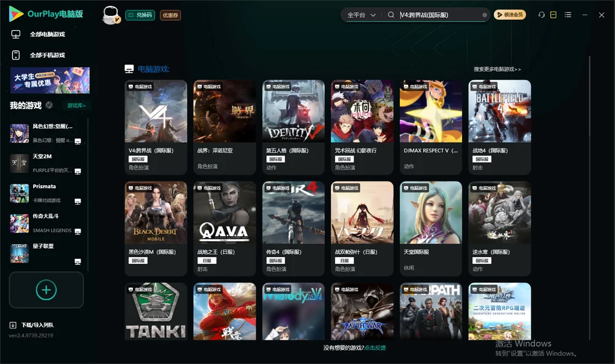
Task: Click the PC icon beside 天堂2M
Action: [77, 172]
